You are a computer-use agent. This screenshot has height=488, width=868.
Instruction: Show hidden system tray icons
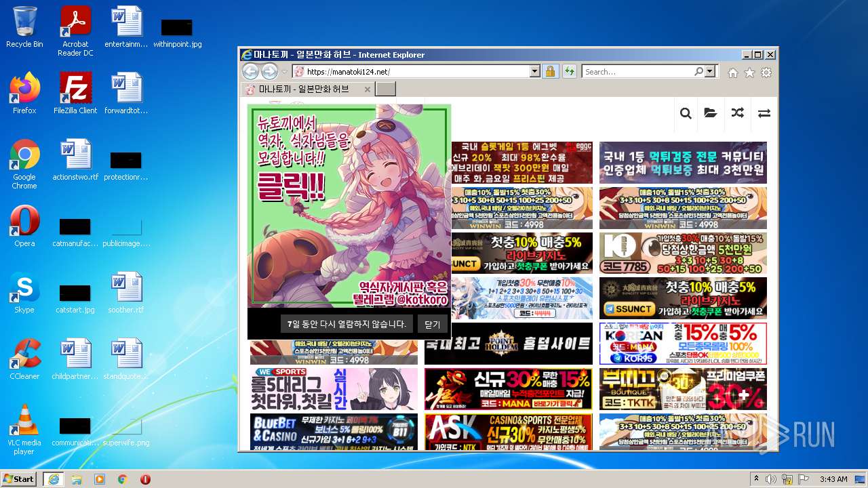click(757, 479)
